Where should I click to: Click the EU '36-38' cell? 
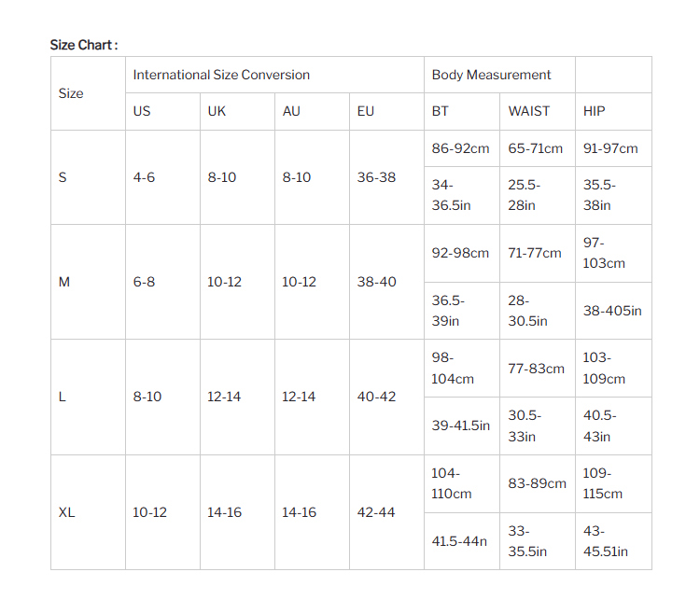tap(376, 177)
